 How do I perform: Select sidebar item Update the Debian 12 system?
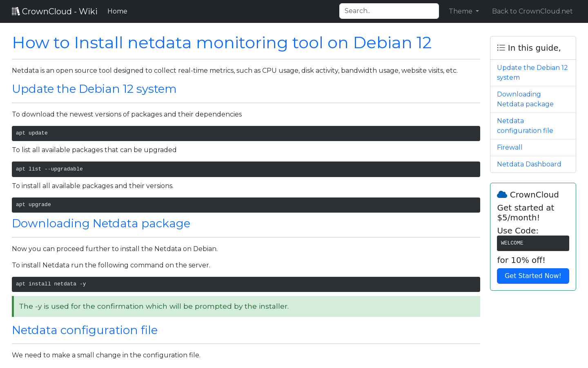pyautogui.click(x=533, y=73)
